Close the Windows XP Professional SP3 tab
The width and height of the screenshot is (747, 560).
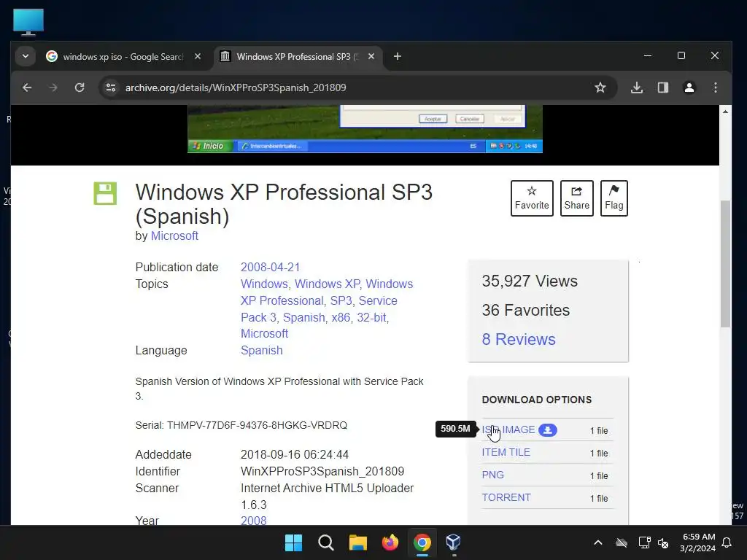(371, 57)
